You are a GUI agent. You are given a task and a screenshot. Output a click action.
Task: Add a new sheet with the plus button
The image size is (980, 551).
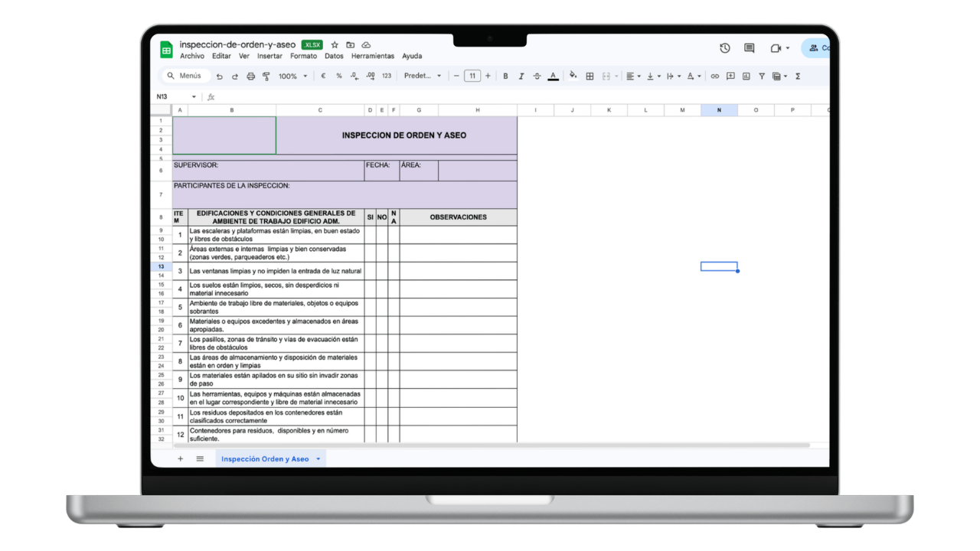click(180, 458)
